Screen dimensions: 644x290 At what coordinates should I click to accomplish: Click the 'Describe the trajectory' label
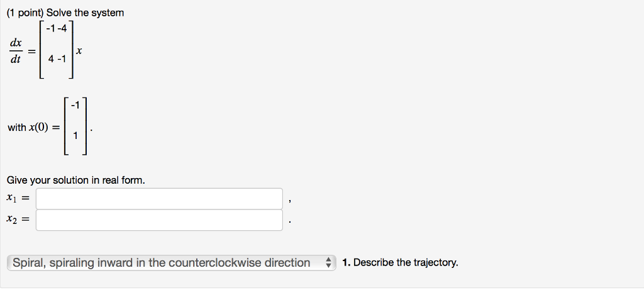(401, 263)
